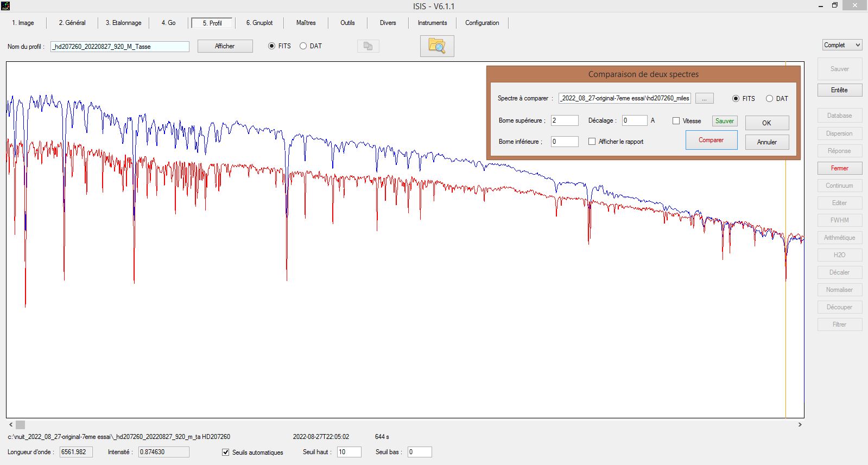The height and width of the screenshot is (465, 868).
Task: Enable the Vitesse checkbox
Action: pyautogui.click(x=676, y=121)
